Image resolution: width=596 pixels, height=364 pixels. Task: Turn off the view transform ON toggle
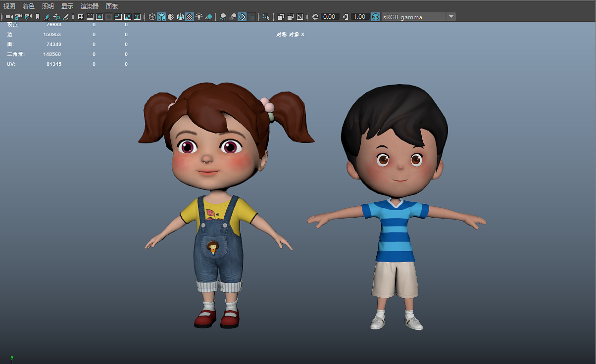pyautogui.click(x=376, y=17)
